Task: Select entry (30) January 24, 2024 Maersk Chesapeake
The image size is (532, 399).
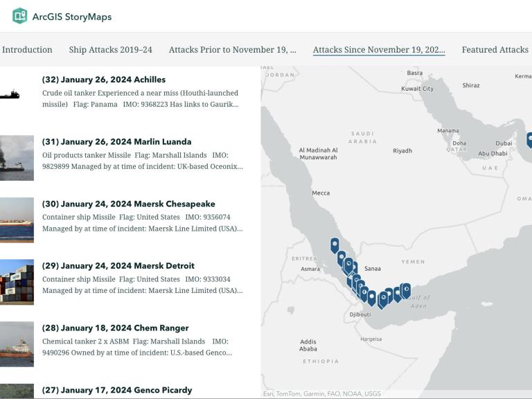Action: (129, 204)
